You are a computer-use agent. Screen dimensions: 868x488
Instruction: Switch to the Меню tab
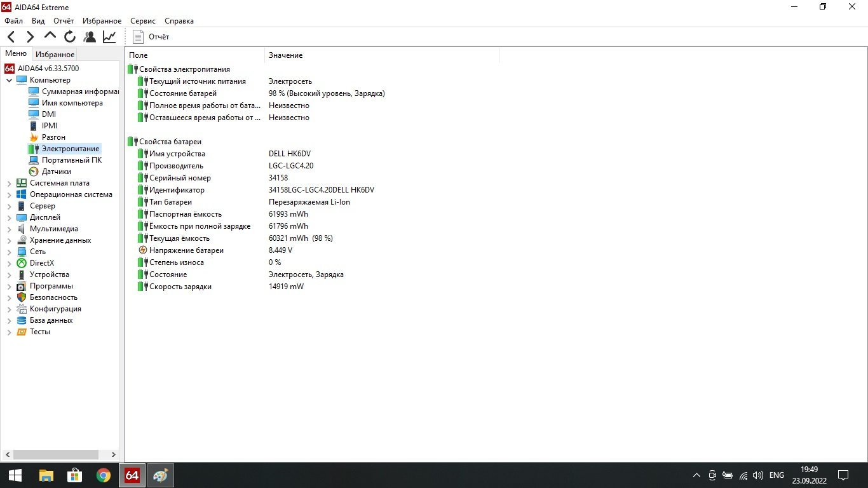(16, 54)
